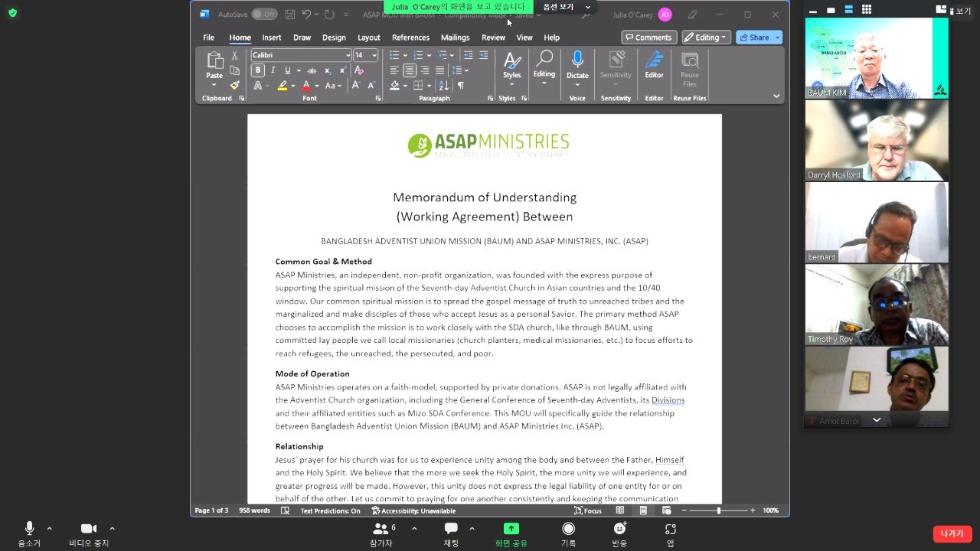Click the Save icon in title bar
This screenshot has width=980, height=551.
(x=289, y=15)
